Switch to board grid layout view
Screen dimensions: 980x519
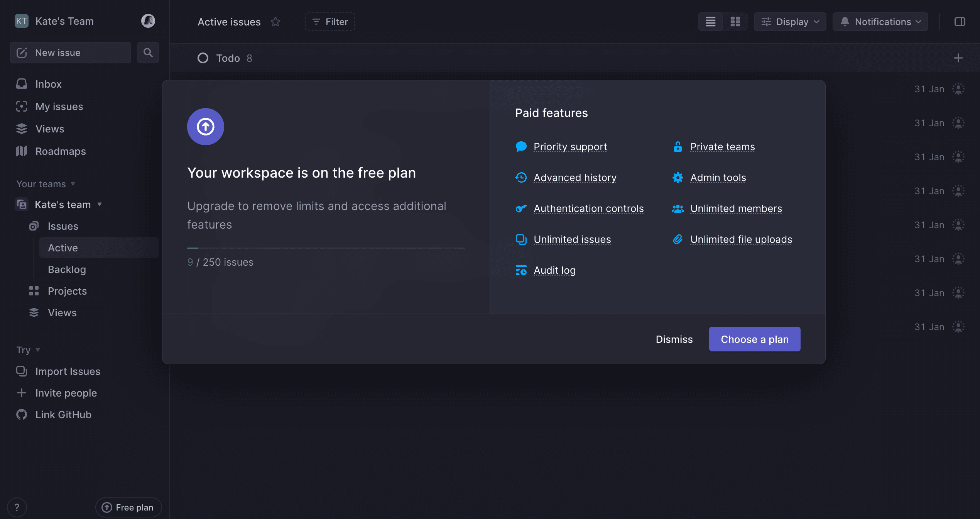click(735, 22)
